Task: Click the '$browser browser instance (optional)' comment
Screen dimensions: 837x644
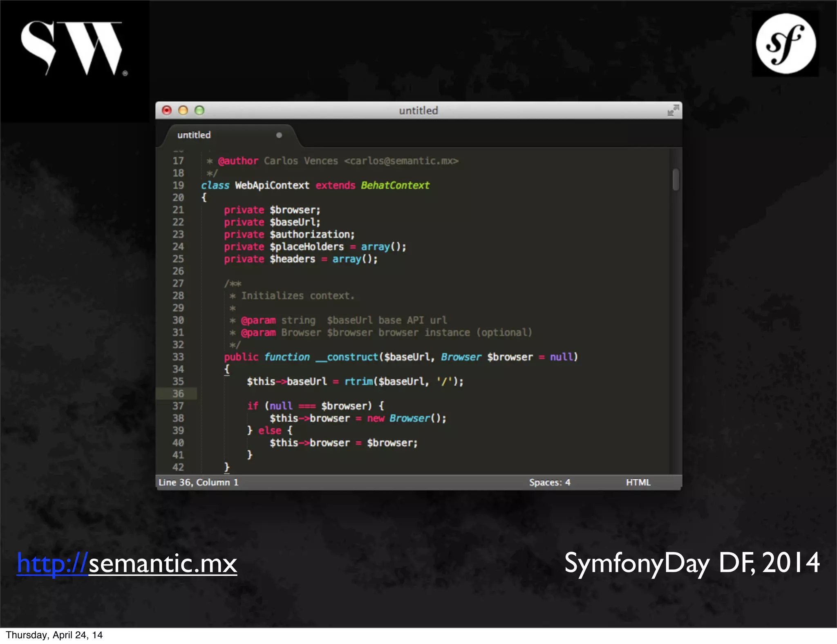Action: tap(429, 332)
